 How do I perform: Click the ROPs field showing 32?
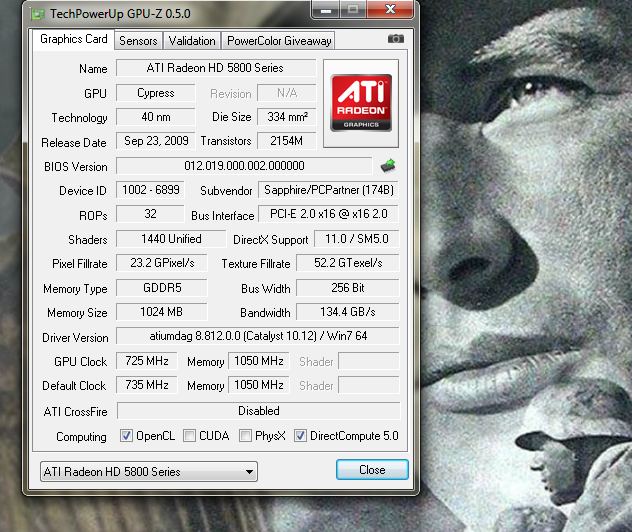coord(150,214)
